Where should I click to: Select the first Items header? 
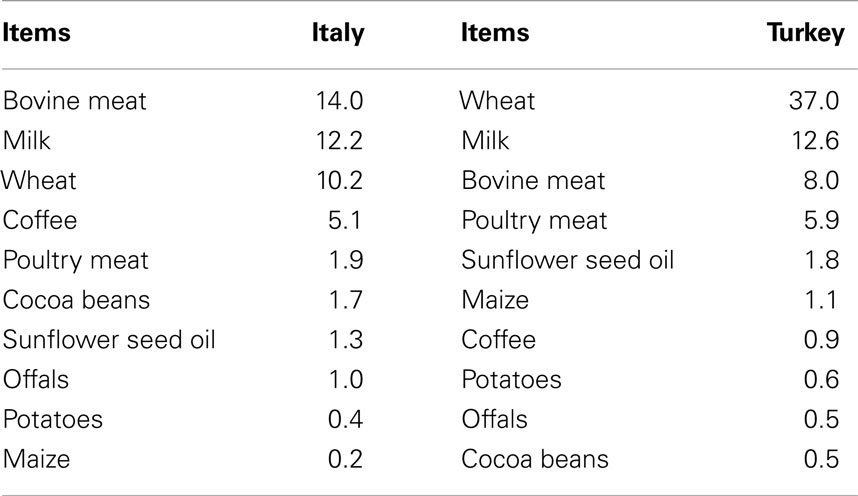(x=36, y=32)
